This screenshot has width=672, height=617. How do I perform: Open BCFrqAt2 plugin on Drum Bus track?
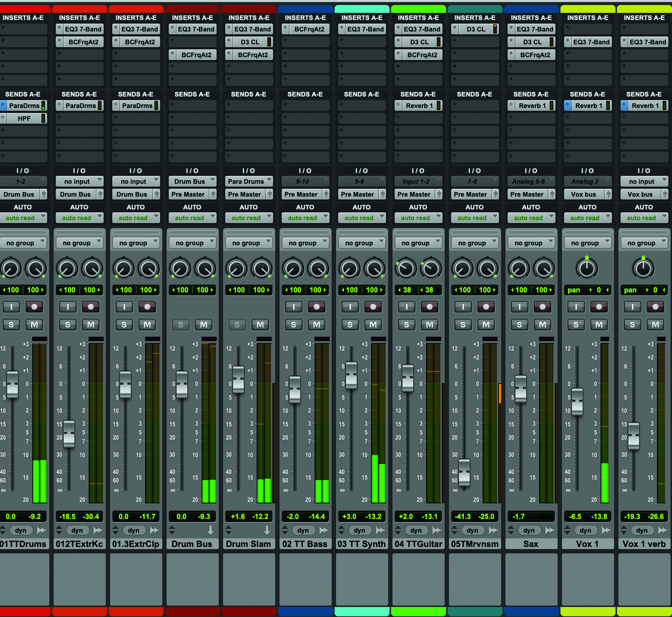[x=196, y=55]
